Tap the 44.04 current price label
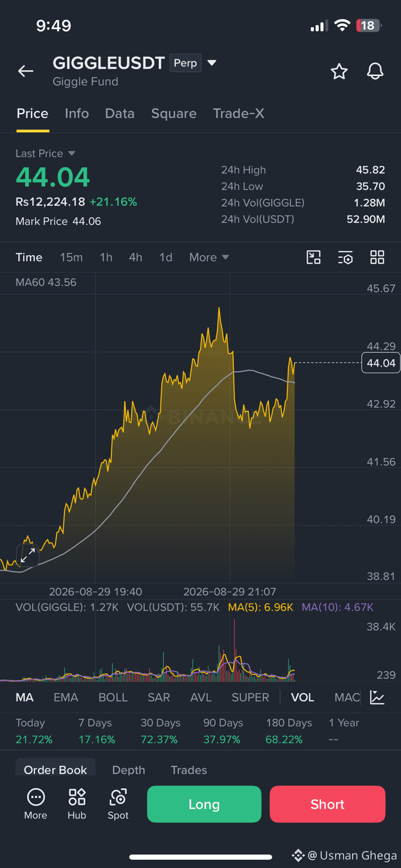 click(381, 363)
